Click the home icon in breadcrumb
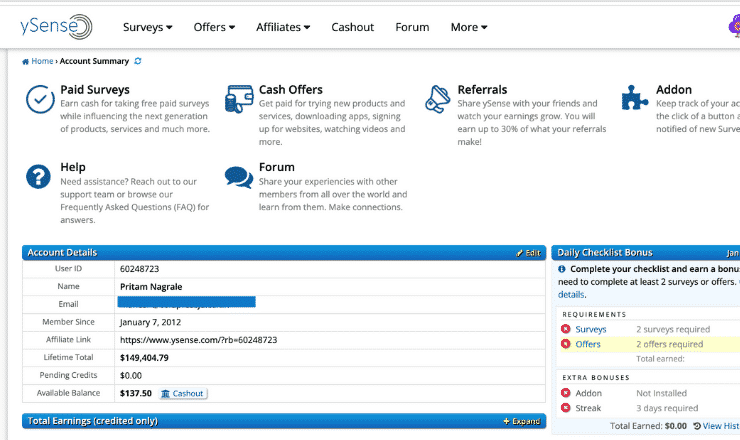The image size is (740, 440). pyautogui.click(x=25, y=61)
